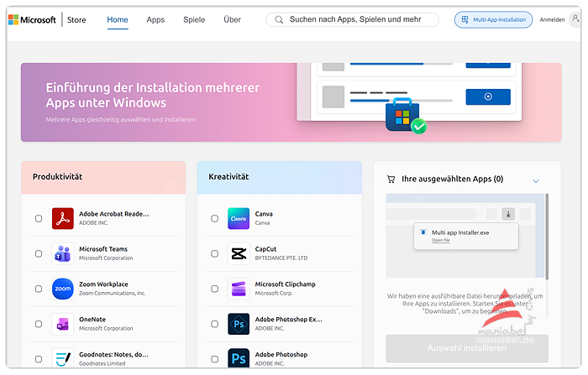
Task: Tick the Microsoft Teams checkbox
Action: point(39,253)
